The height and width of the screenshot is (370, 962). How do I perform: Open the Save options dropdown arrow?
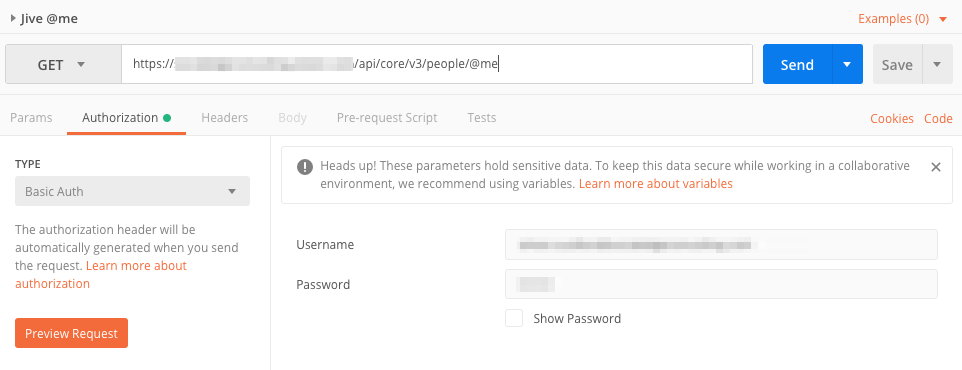click(936, 64)
